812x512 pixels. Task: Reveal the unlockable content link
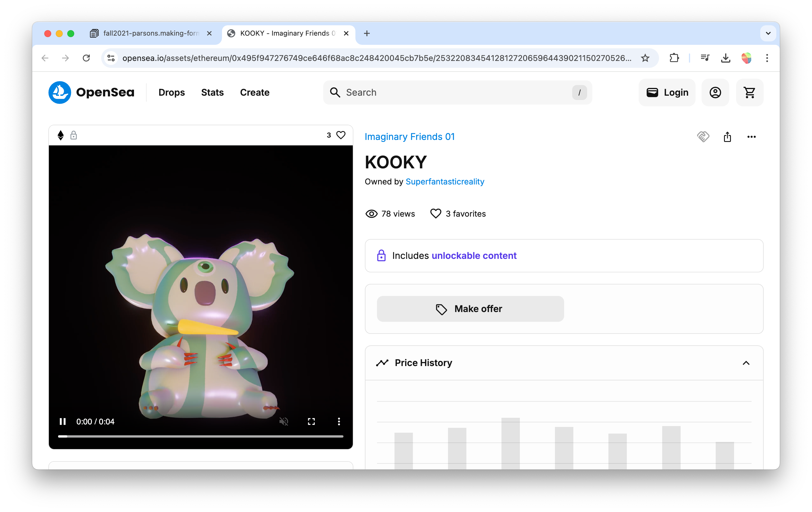tap(474, 255)
